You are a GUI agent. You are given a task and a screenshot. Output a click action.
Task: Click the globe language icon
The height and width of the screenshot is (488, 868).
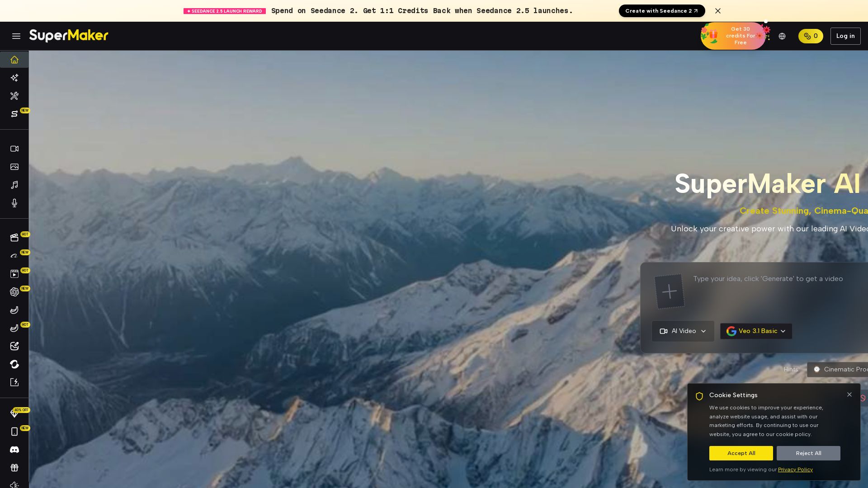pos(782,36)
